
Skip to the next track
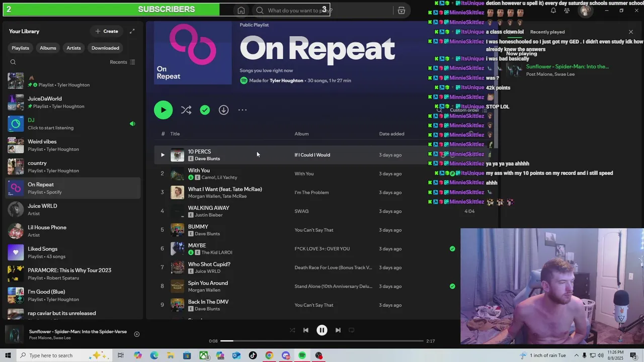pos(338,330)
